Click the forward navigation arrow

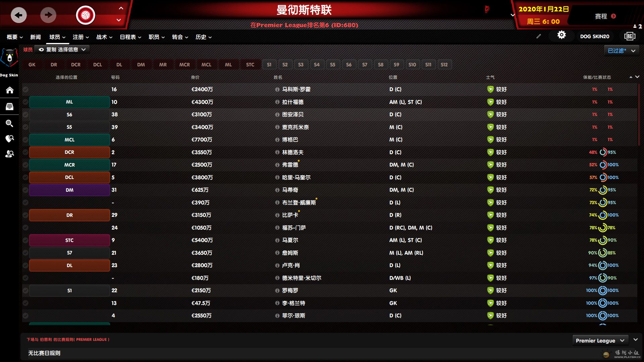tap(48, 15)
